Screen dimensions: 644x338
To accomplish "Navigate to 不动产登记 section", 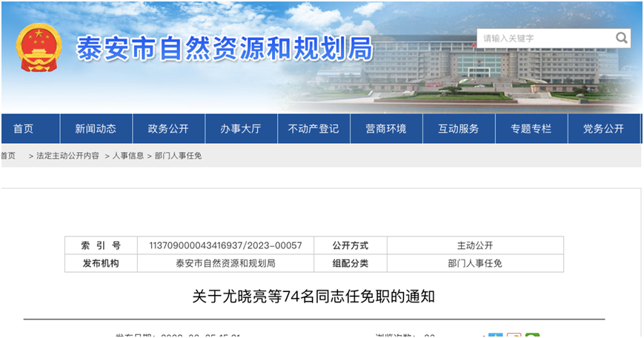I will point(313,129).
